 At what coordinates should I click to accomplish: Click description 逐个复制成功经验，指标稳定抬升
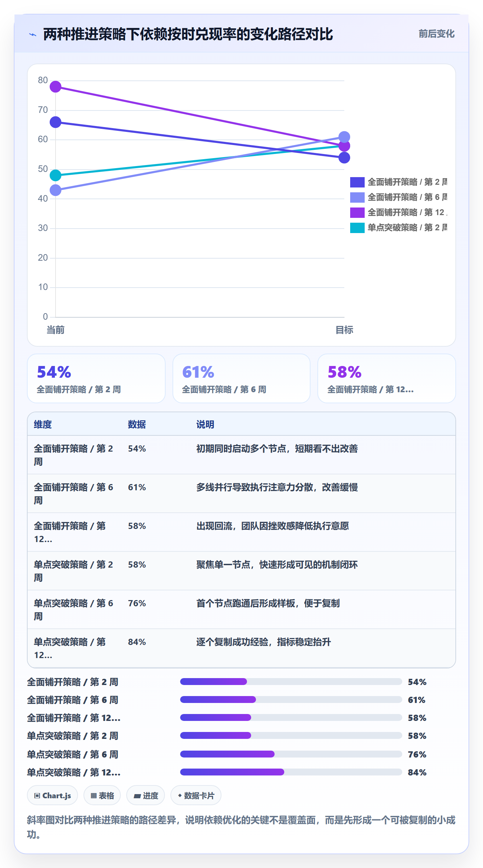pos(264,642)
